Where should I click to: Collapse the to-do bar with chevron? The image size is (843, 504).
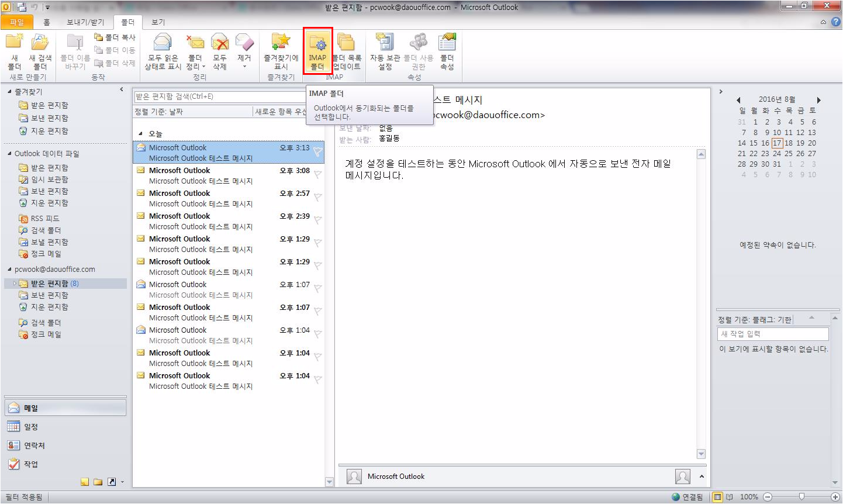pyautogui.click(x=721, y=92)
